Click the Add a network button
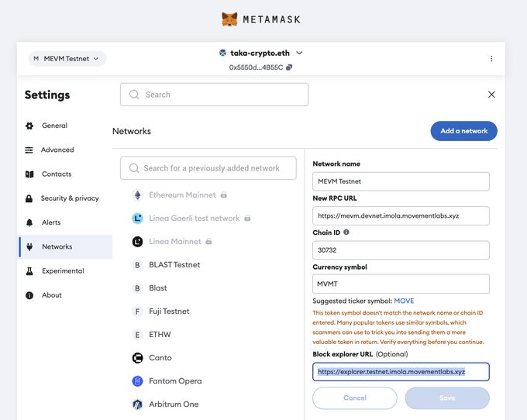This screenshot has height=420, width=527. coord(463,131)
